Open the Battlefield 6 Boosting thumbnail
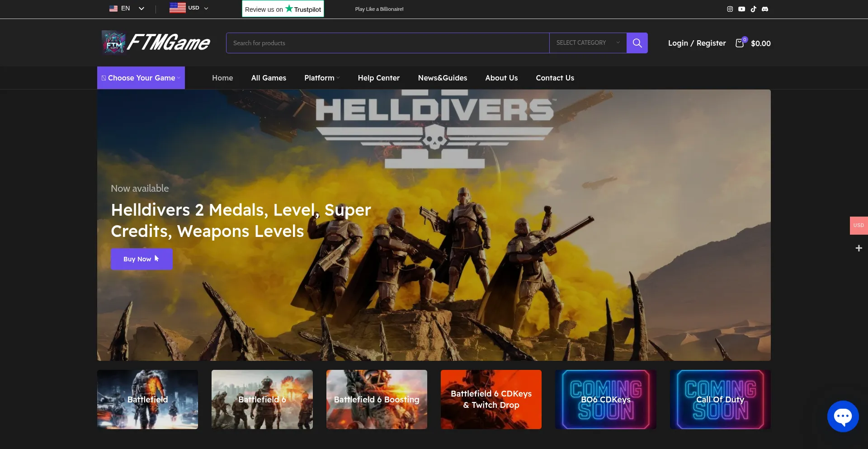This screenshot has height=449, width=868. click(x=377, y=400)
